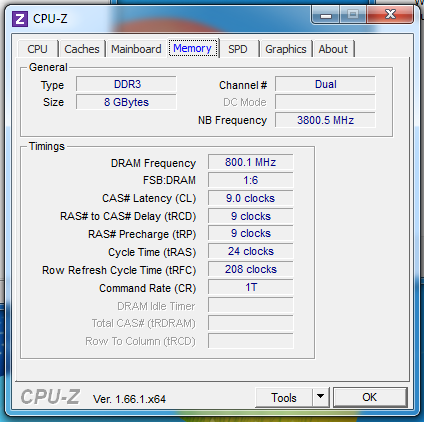Click tRFC value 208 clocks
The height and width of the screenshot is (422, 424).
click(x=251, y=269)
